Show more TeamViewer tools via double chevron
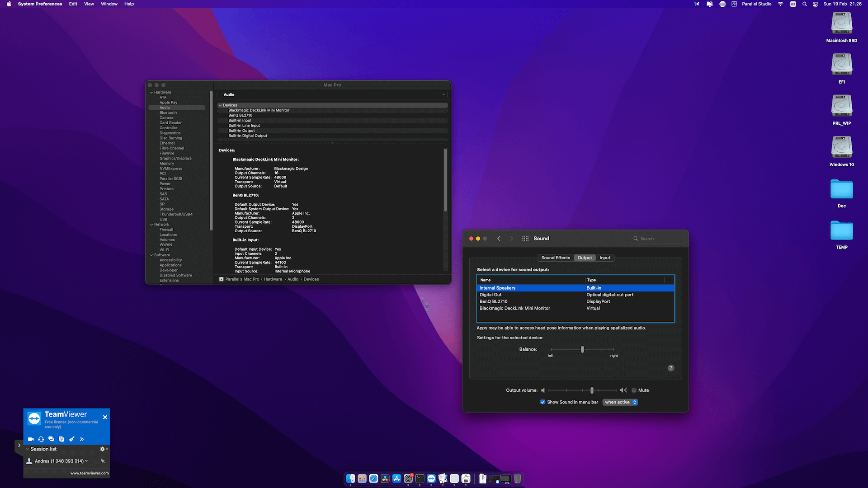868x488 pixels. point(82,439)
